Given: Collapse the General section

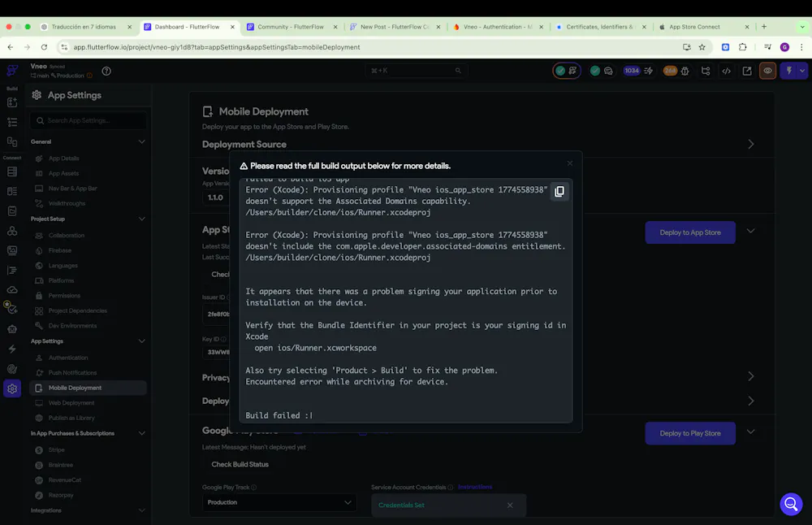Looking at the screenshot, I should point(141,141).
